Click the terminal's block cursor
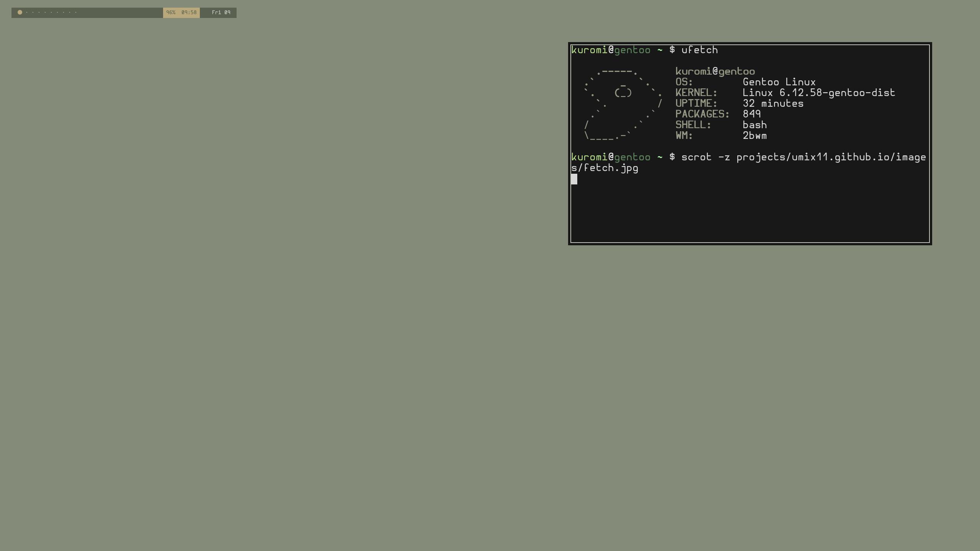This screenshot has height=551, width=980. 574,179
